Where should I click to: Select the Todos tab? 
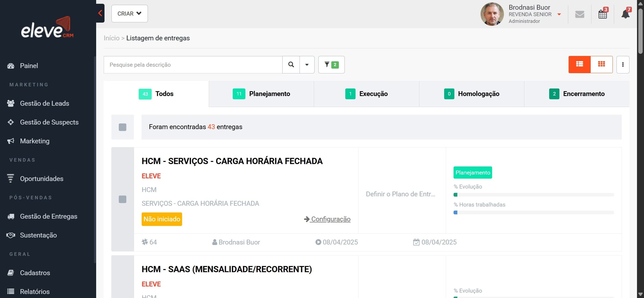(x=156, y=94)
